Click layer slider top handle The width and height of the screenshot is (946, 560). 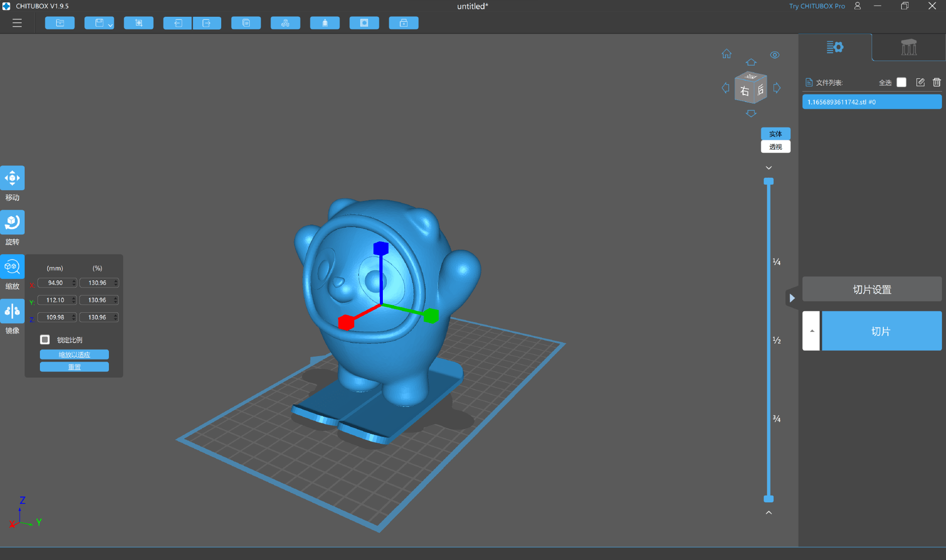768,181
